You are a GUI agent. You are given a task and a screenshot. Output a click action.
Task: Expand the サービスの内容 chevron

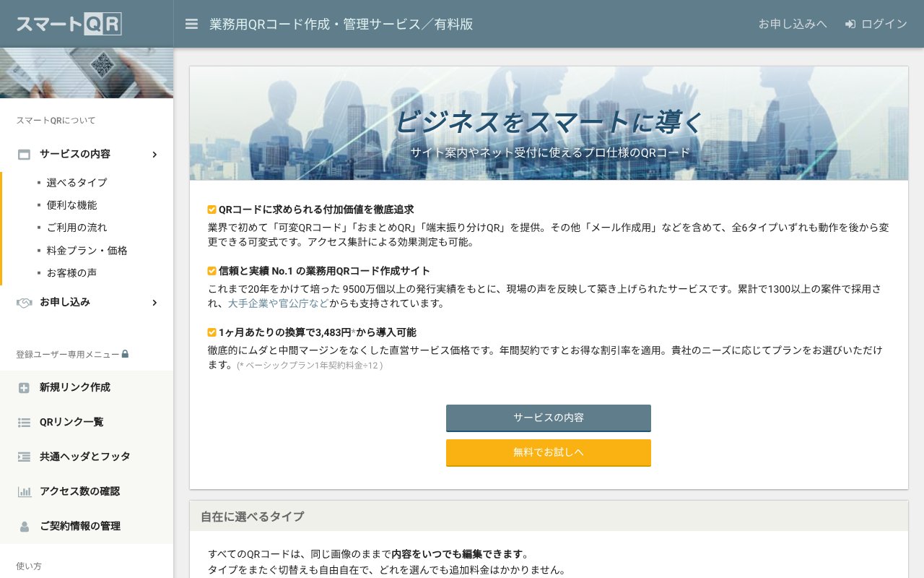click(154, 154)
